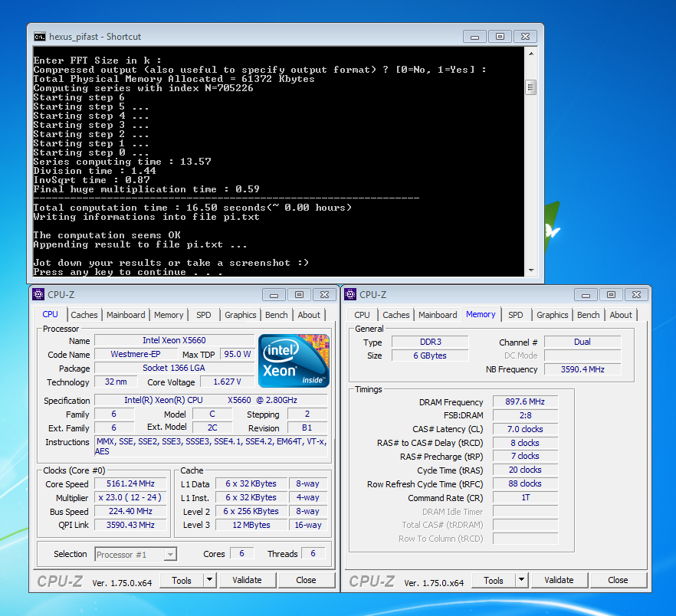
Task: Click the CPU-Z app icon in left window title bar
Action: click(38, 294)
